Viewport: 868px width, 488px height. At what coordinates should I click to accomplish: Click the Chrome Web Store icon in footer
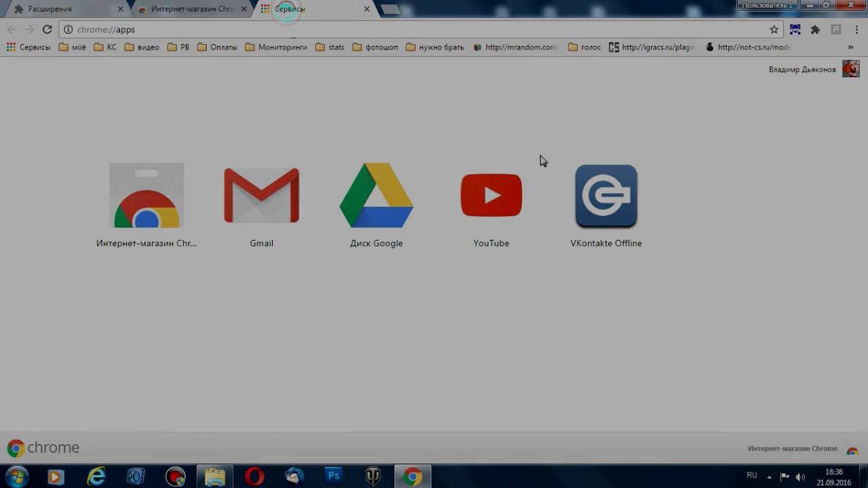[x=852, y=449]
